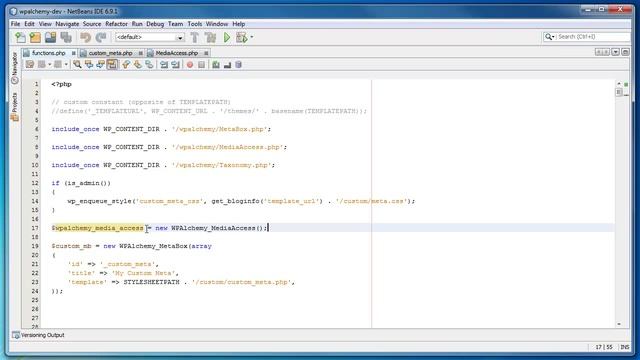Open the Refactor menu
The height and width of the screenshot is (360, 640).
(116, 24)
